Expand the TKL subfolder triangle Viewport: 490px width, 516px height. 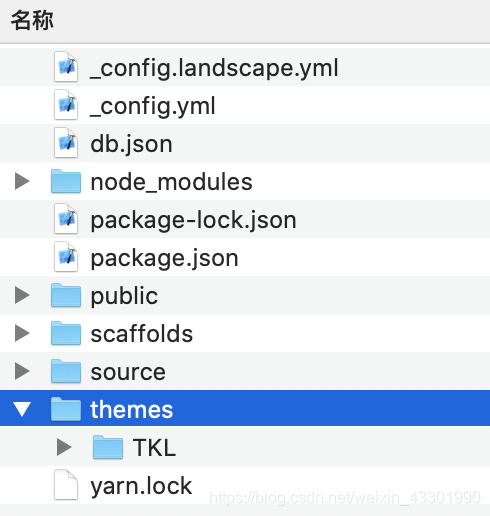64,447
